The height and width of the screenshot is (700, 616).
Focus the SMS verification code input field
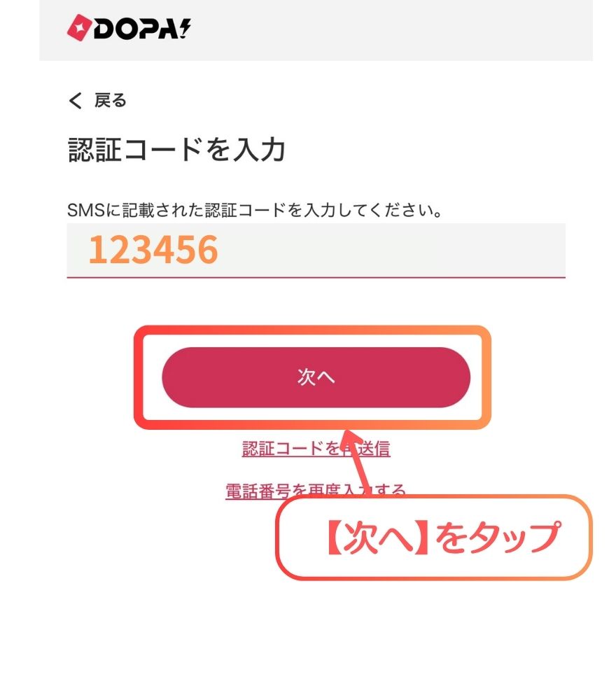click(316, 250)
